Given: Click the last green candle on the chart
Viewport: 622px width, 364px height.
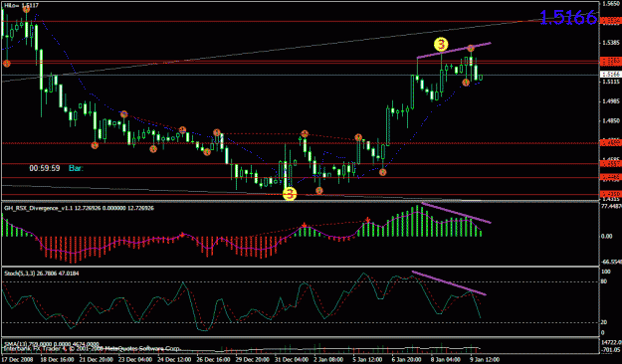Looking at the screenshot, I should [481, 78].
